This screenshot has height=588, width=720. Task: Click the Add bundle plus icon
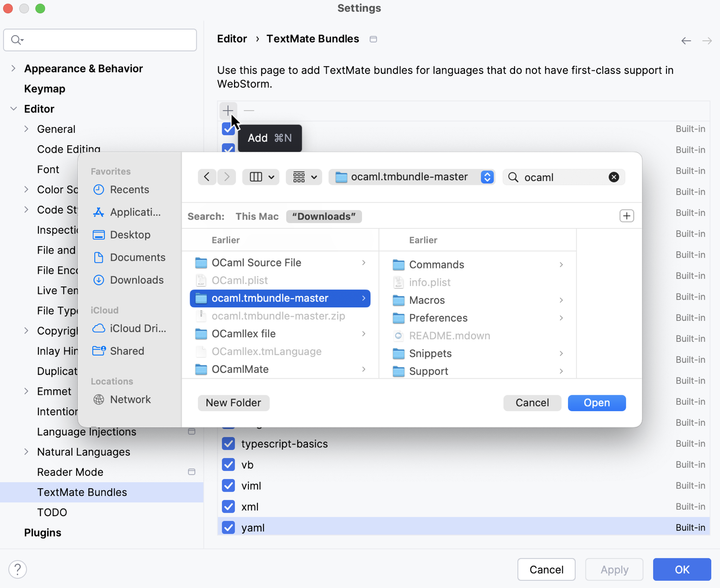(228, 111)
